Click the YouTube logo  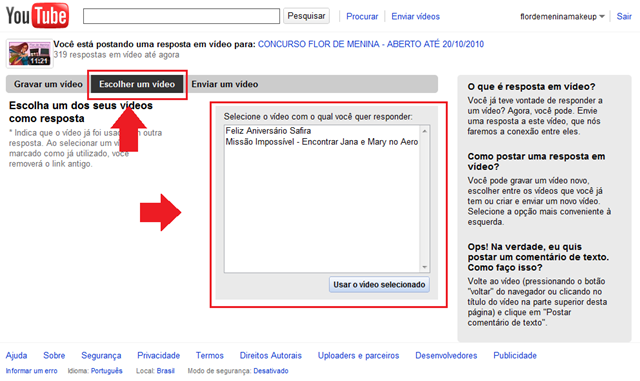(37, 16)
